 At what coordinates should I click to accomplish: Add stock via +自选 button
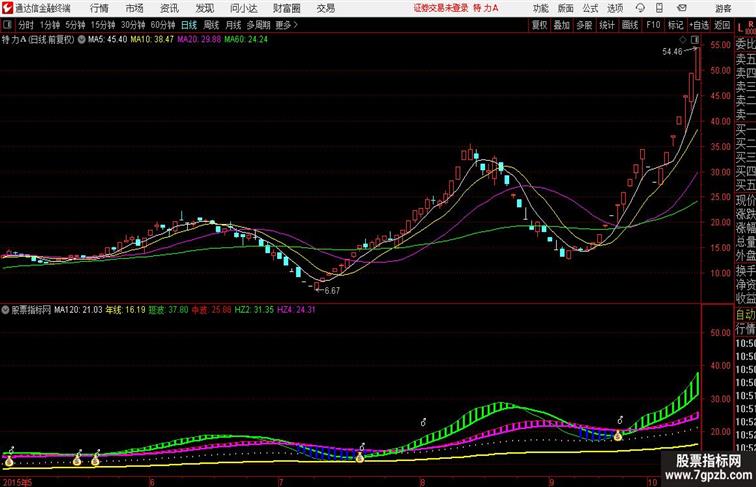tap(699, 25)
